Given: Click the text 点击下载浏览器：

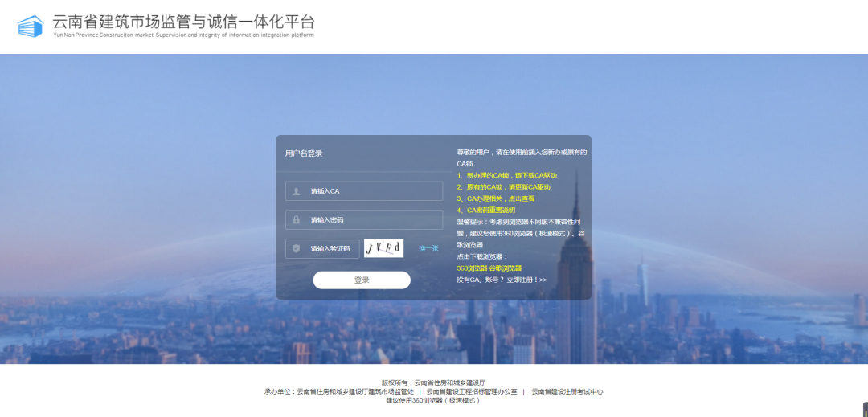Looking at the screenshot, I should pos(482,256).
